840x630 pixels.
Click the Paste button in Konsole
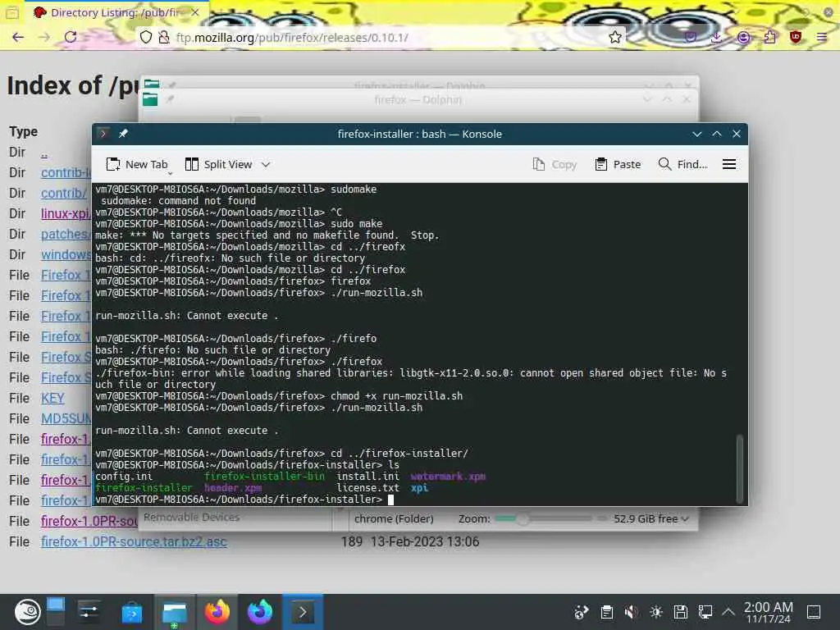click(618, 164)
